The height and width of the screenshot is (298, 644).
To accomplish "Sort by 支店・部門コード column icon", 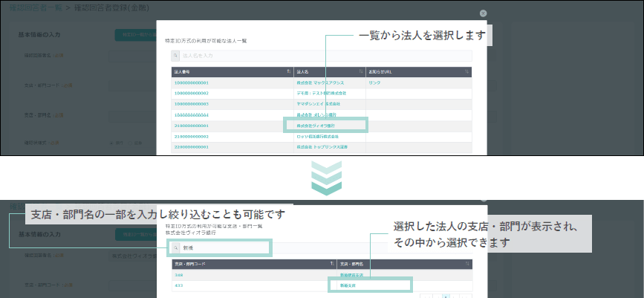I will [331, 264].
